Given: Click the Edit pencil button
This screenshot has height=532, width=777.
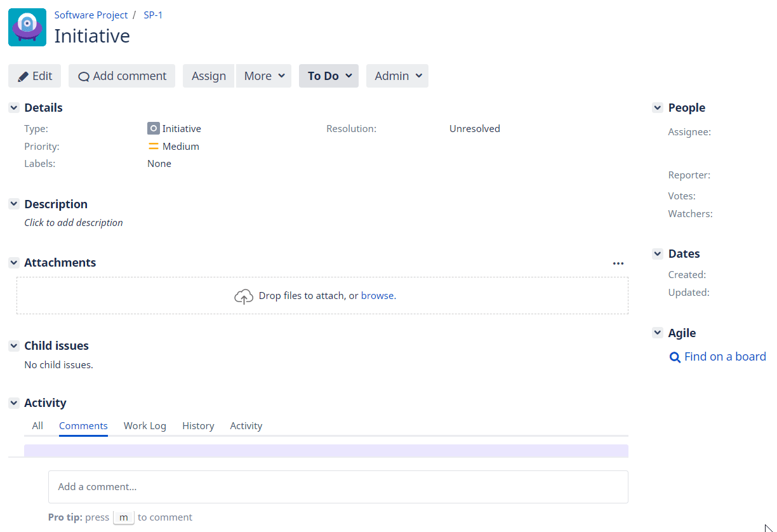Looking at the screenshot, I should pyautogui.click(x=34, y=76).
